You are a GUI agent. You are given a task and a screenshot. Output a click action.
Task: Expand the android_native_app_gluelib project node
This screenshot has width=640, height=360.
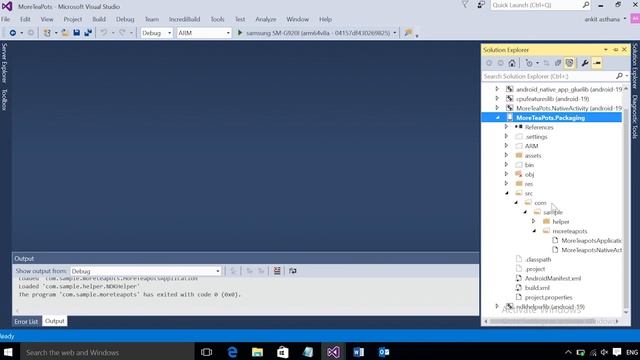[x=497, y=89]
